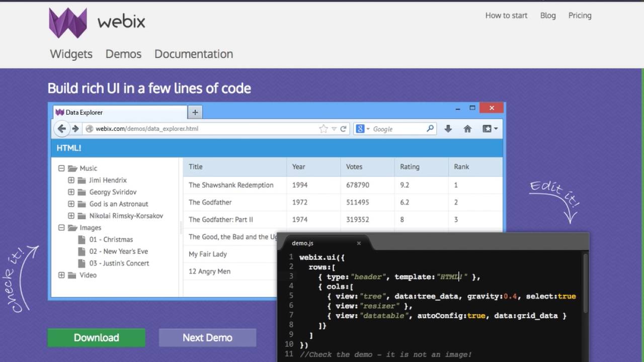
Task: Open the Pricing link
Action: 580,16
